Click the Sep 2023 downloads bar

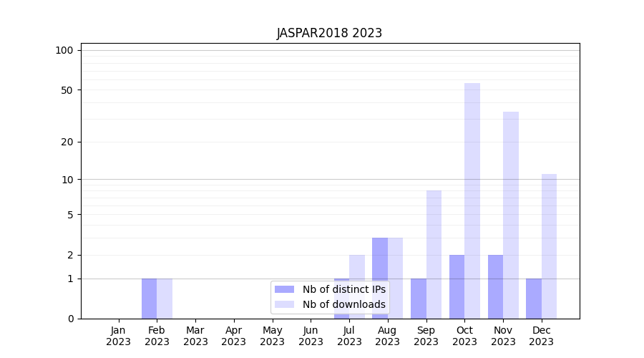point(434,254)
